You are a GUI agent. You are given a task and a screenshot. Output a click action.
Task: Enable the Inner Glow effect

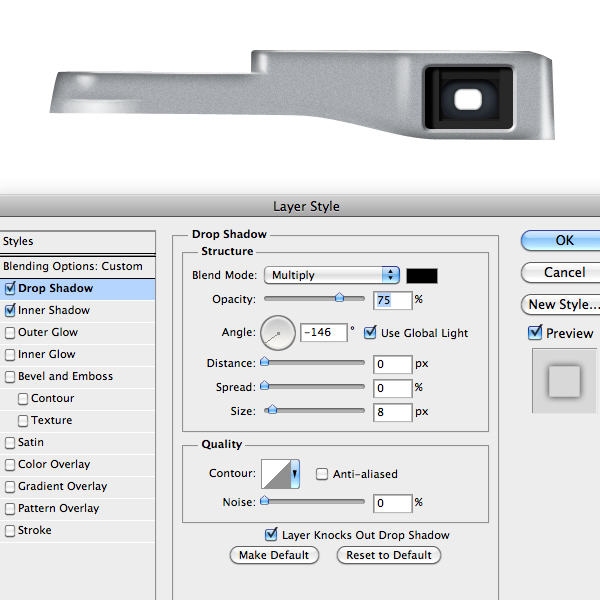tap(10, 354)
